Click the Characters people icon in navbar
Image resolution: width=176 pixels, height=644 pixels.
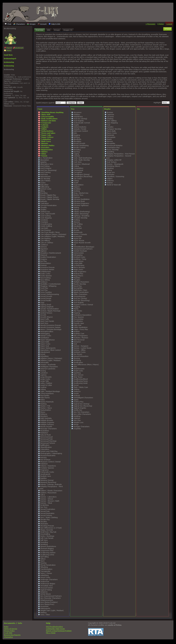14,24
